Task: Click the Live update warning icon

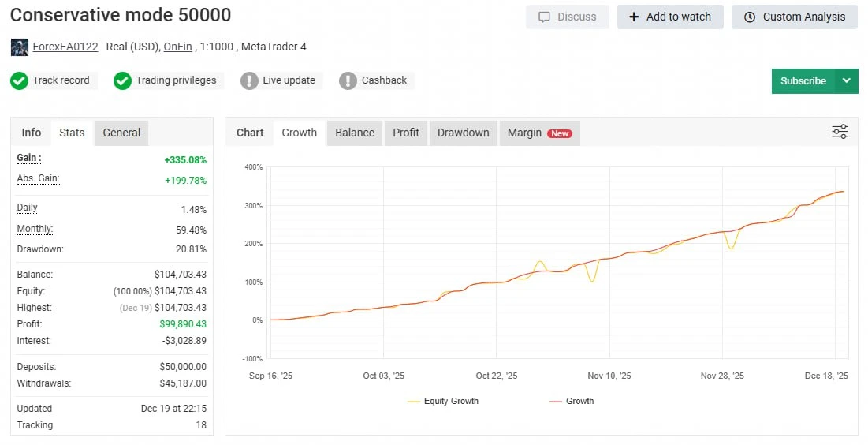Action: click(x=249, y=80)
